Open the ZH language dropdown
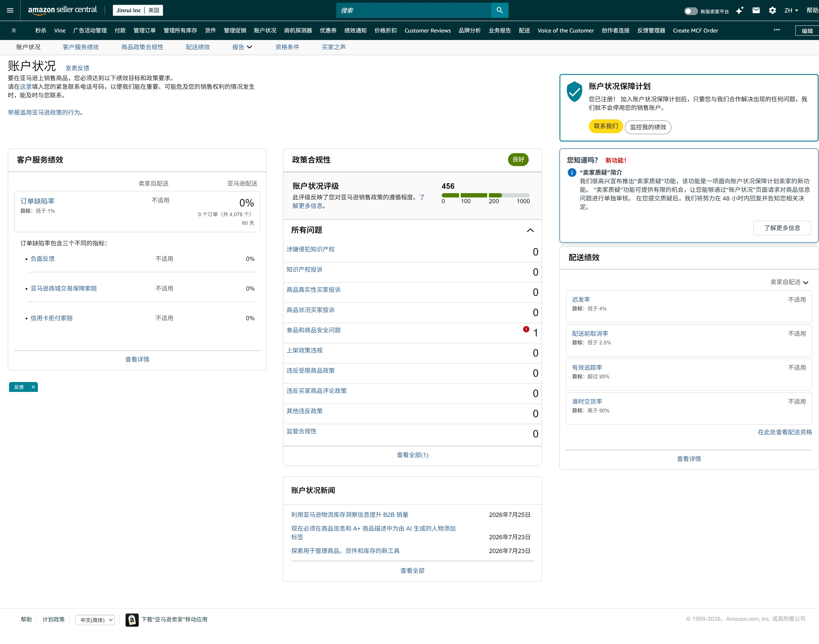Screen dimensions: 819x644 pos(791,11)
